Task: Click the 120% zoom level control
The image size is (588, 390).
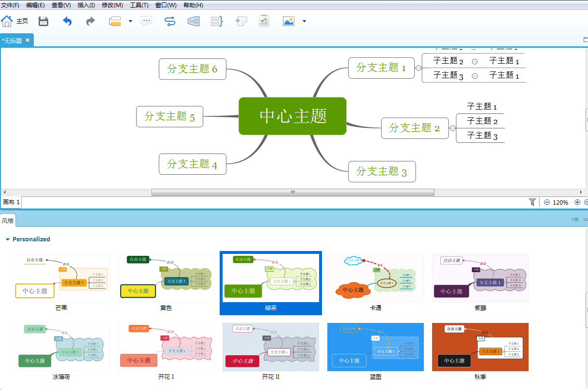Action: [x=561, y=202]
